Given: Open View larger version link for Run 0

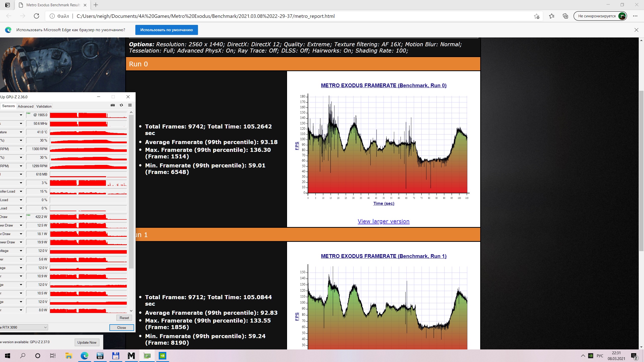Looking at the screenshot, I should [x=383, y=221].
